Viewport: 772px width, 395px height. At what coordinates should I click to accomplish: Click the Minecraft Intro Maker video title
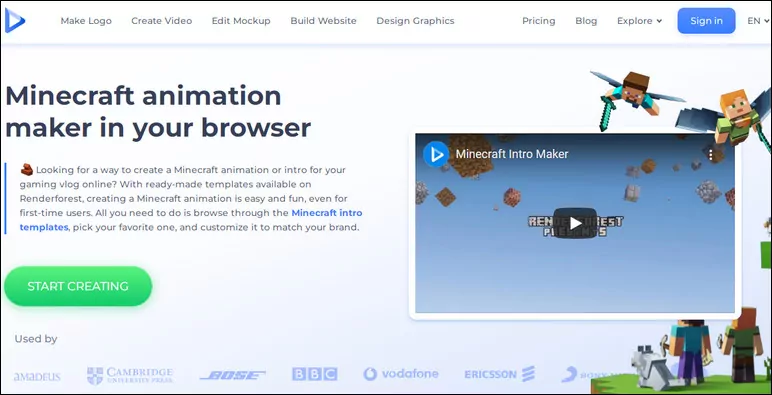pyautogui.click(x=512, y=154)
